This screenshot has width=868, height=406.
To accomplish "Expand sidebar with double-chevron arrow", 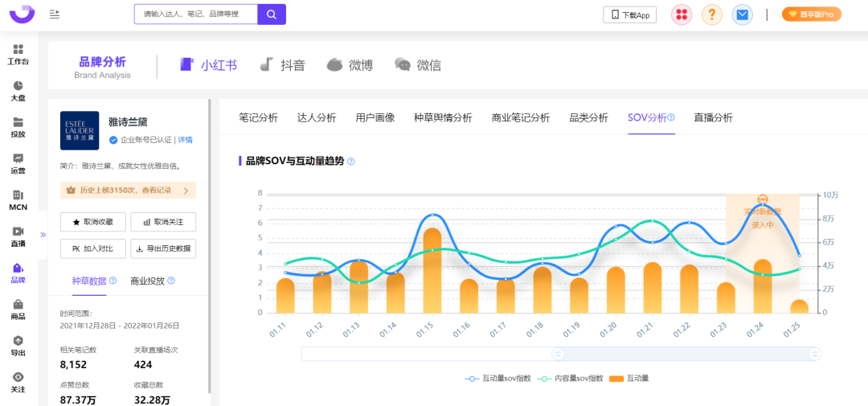I will click(43, 234).
